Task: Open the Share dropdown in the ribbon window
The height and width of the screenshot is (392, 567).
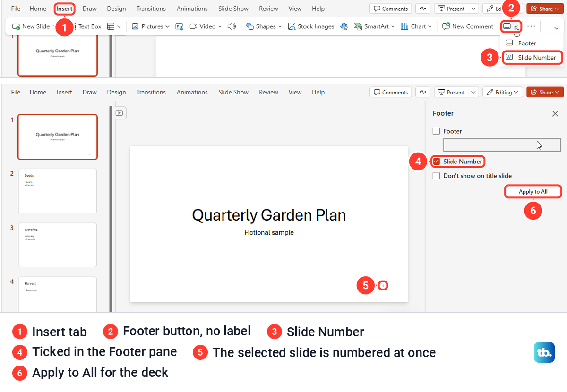Action: tap(545, 9)
